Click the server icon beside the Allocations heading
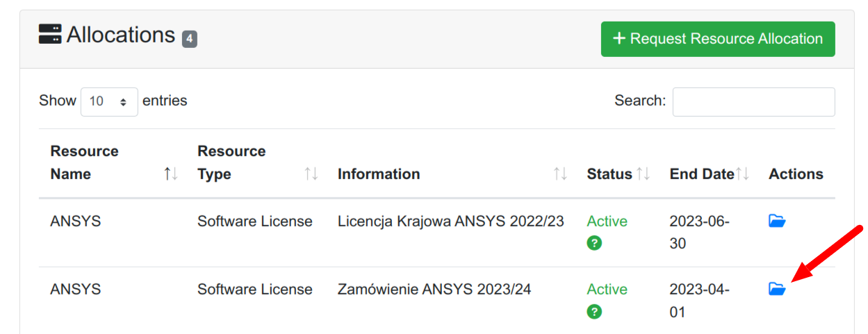Screen dimensions: 868x334 click(50, 35)
